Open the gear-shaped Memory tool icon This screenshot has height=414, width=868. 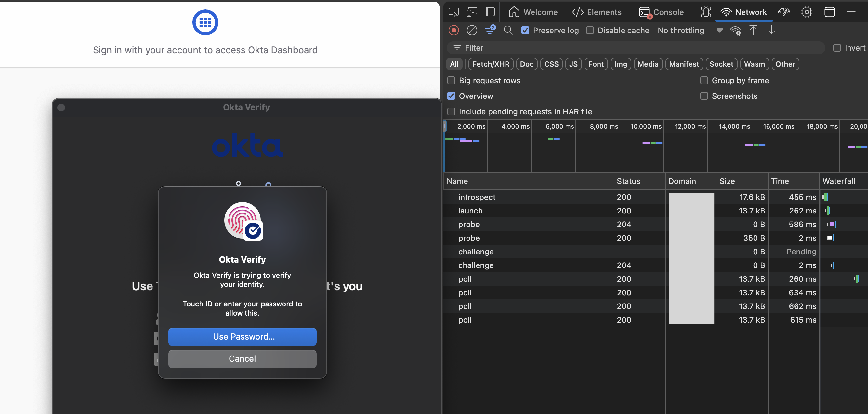pyautogui.click(x=807, y=12)
